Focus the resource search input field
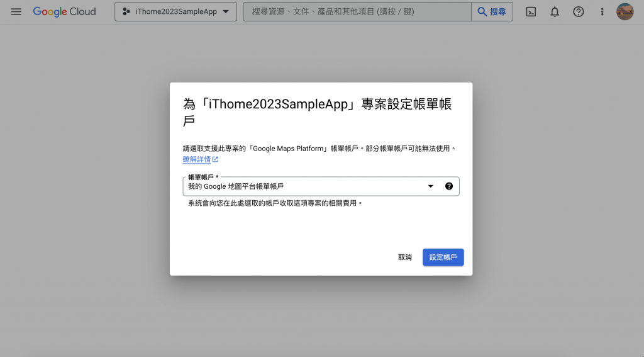Image resolution: width=644 pixels, height=357 pixels. [357, 11]
